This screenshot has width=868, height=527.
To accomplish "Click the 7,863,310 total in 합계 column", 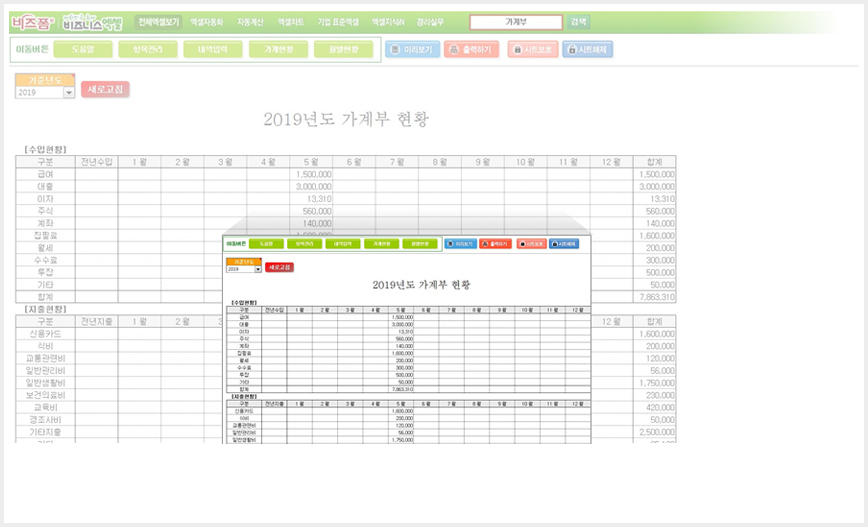I will click(654, 297).
